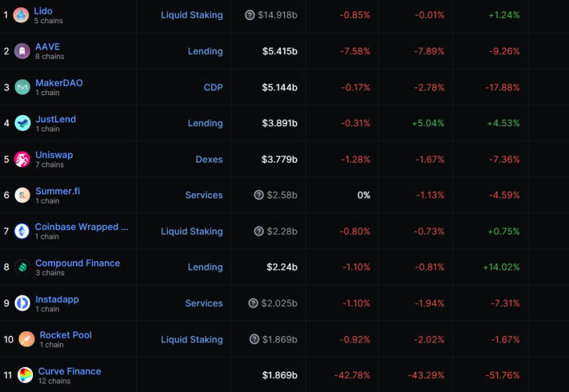Select Services category in Summer.fi row
The width and height of the screenshot is (569, 392).
(x=204, y=195)
